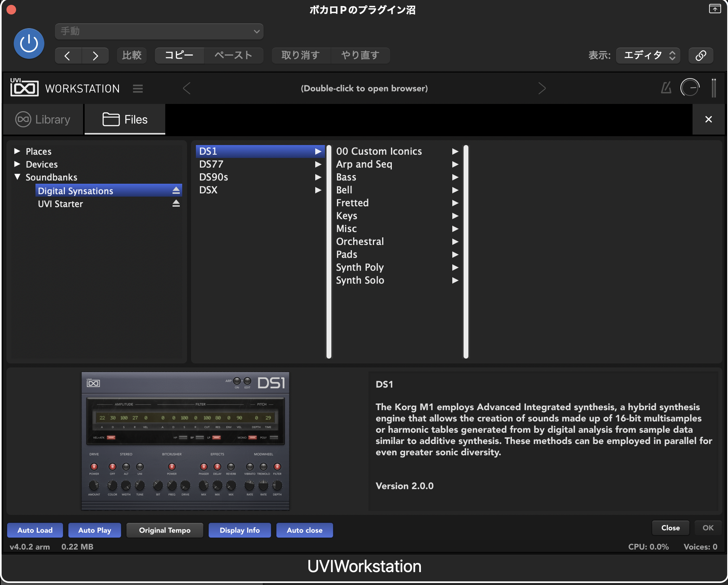Eject the Digital Synsations soundbank
The width and height of the screenshot is (728, 585).
click(x=176, y=190)
